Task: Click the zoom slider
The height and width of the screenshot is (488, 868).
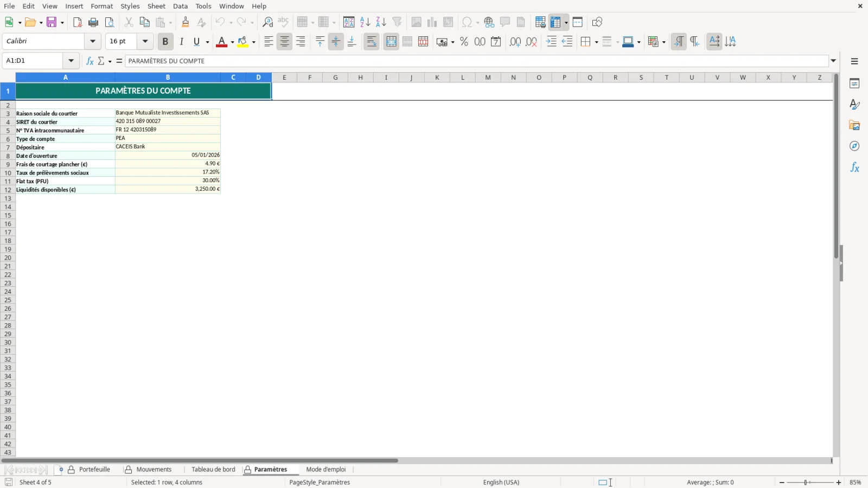Action: [810, 482]
